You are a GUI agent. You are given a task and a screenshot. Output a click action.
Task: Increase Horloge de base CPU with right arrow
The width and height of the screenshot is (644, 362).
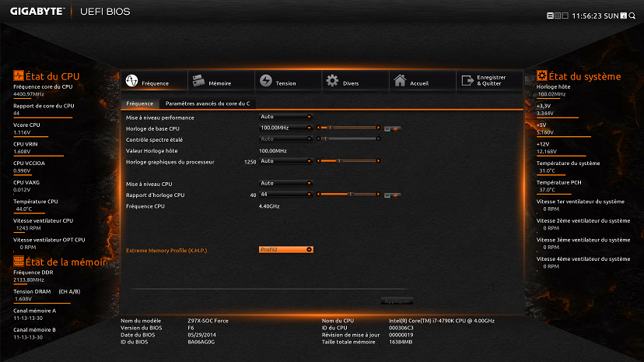(378, 128)
